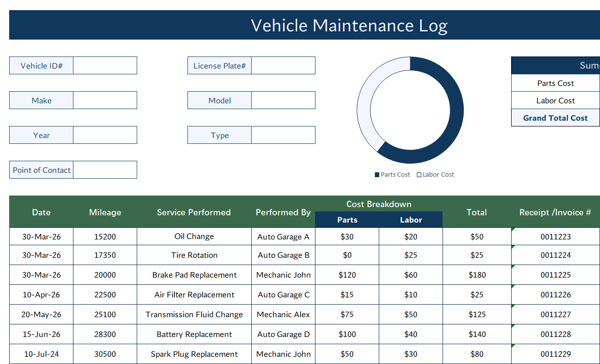Click the $180 total cell
This screenshot has width=600, height=364.
(x=477, y=275)
